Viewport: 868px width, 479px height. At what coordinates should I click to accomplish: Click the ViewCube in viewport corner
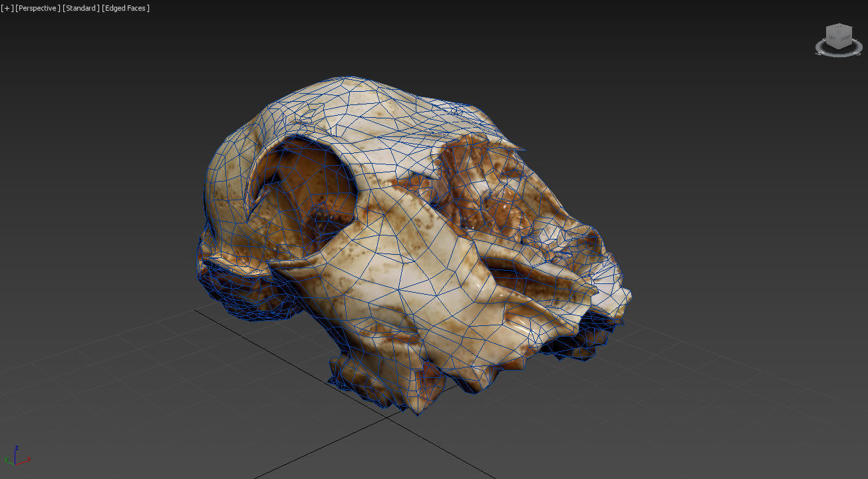tap(838, 39)
